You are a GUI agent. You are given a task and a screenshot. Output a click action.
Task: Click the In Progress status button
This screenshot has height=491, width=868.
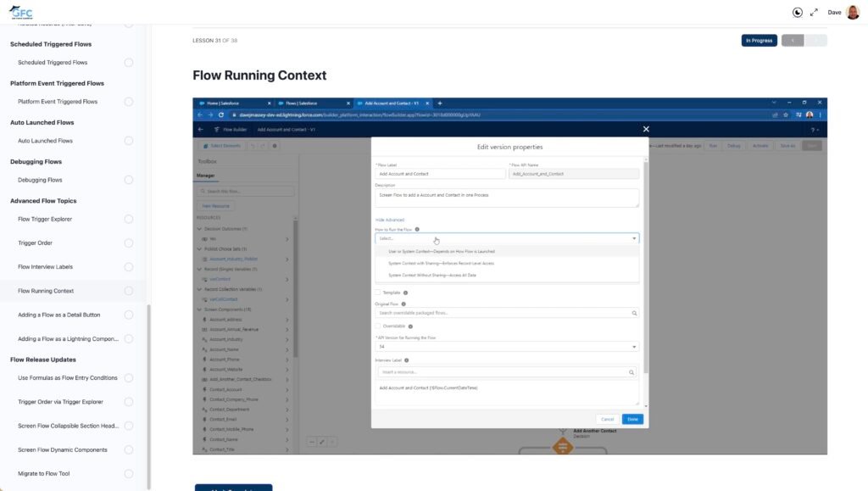[x=759, y=41]
